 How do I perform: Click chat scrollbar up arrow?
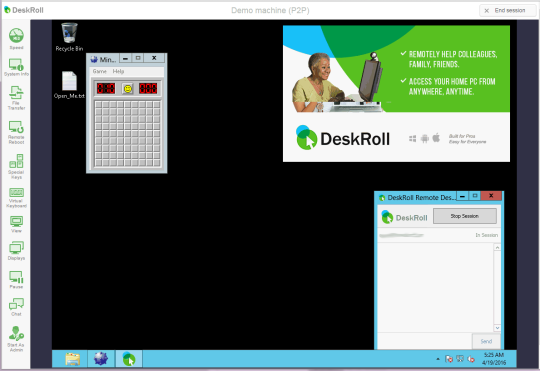[x=497, y=247]
